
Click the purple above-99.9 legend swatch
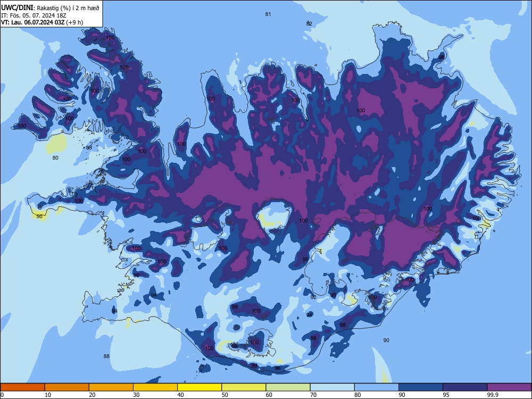pyautogui.click(x=509, y=387)
